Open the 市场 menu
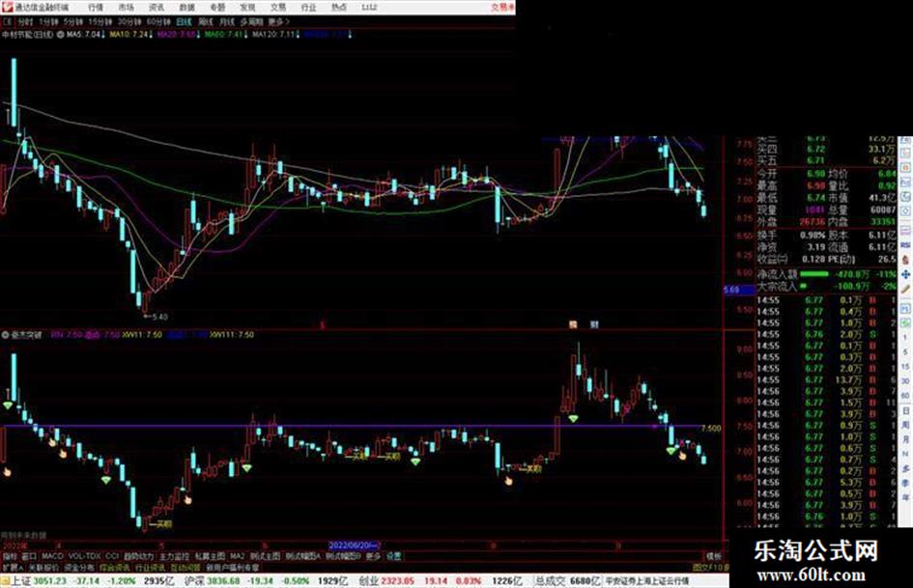Viewport: 913px width, 588px height. 126,8
